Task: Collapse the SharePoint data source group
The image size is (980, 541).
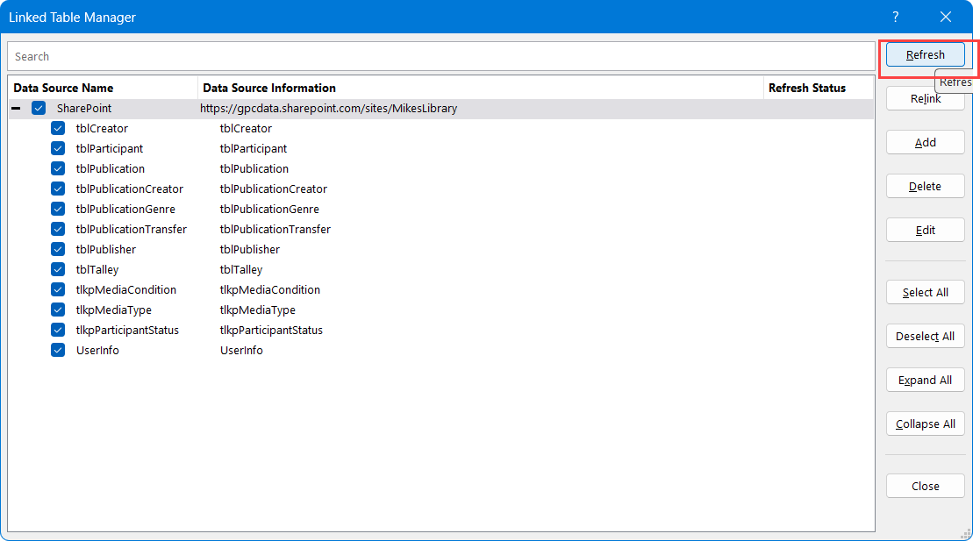Action: (x=17, y=108)
